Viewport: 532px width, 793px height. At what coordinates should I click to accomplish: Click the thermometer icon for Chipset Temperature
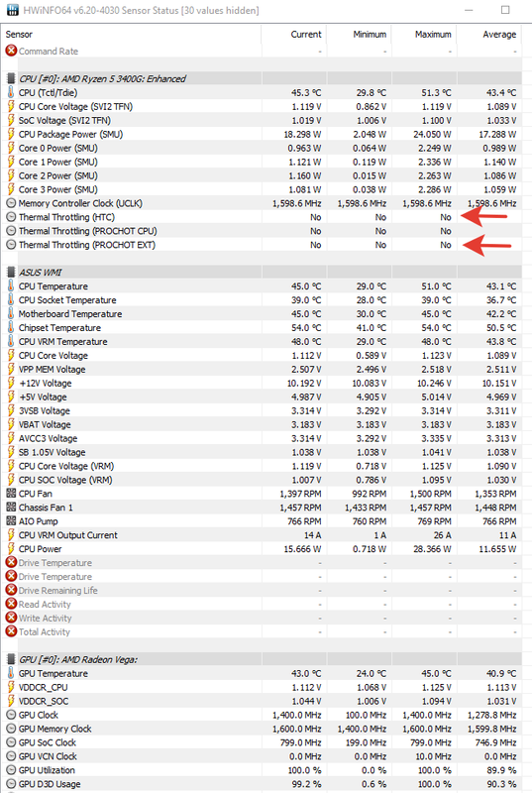pos(11,327)
